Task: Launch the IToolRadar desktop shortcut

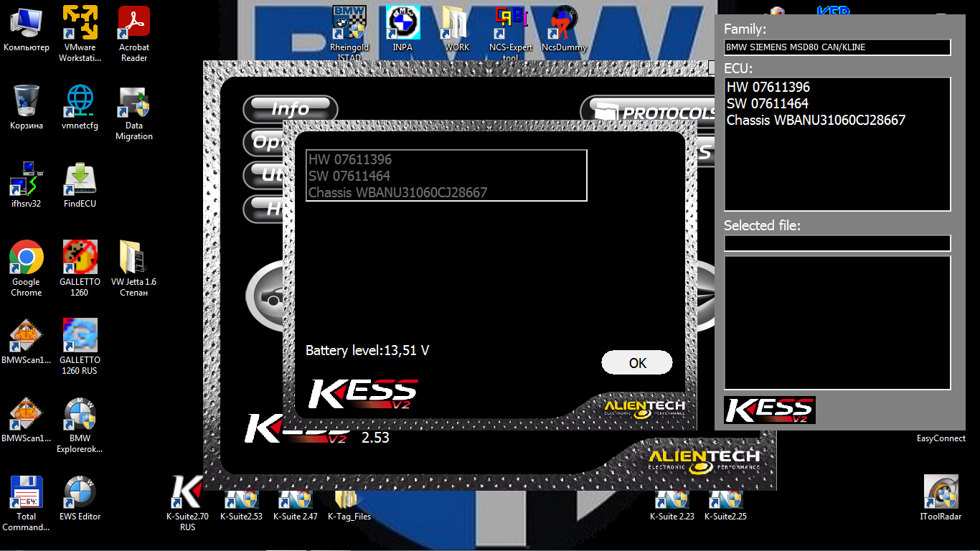Action: 941,494
